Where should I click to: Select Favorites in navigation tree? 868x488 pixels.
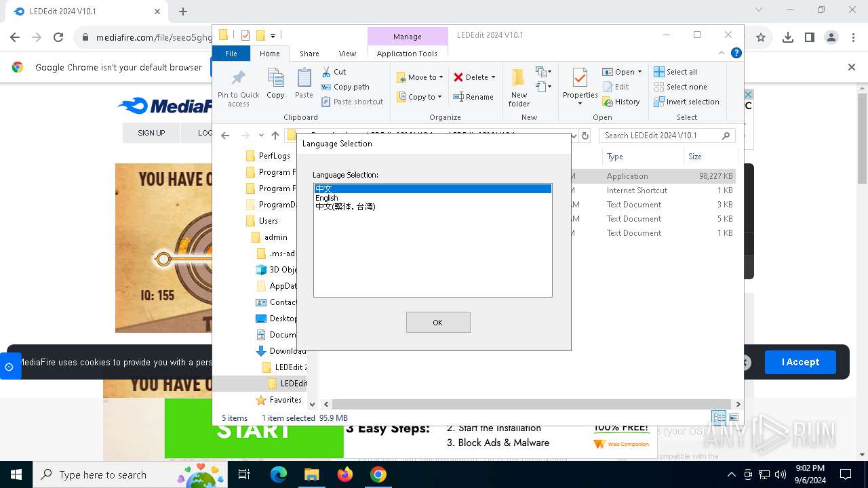pos(279,400)
